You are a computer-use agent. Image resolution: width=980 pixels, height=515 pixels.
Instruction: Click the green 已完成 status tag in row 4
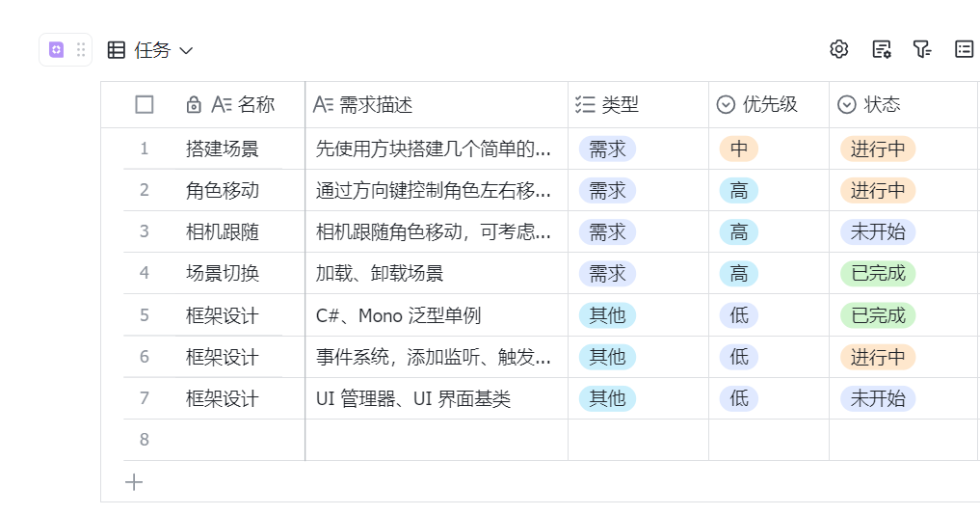pos(877,274)
